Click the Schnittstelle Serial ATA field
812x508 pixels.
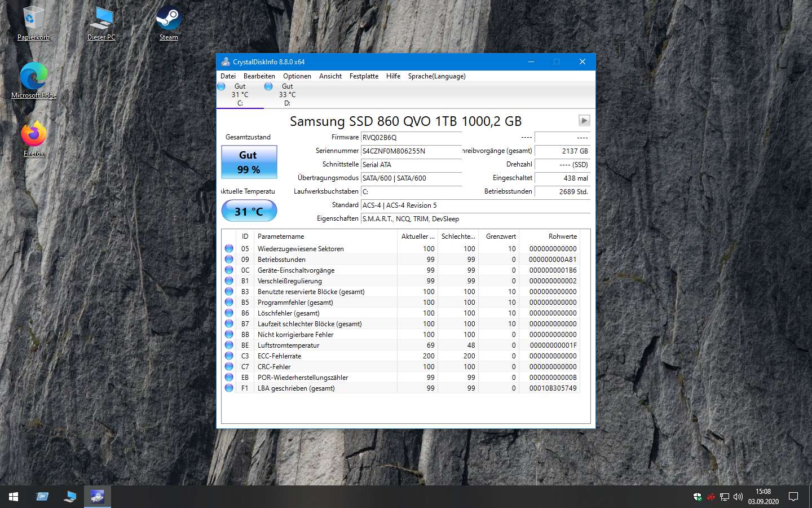(x=411, y=164)
